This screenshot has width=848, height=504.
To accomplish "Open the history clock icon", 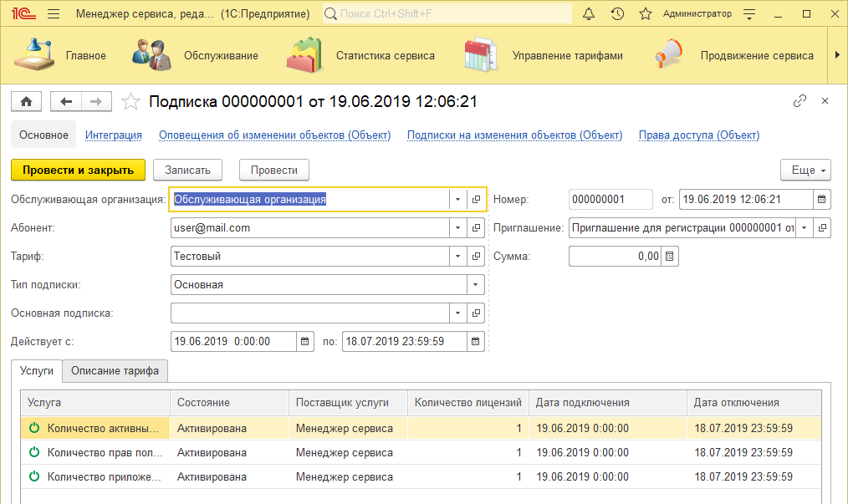I will coord(617,14).
